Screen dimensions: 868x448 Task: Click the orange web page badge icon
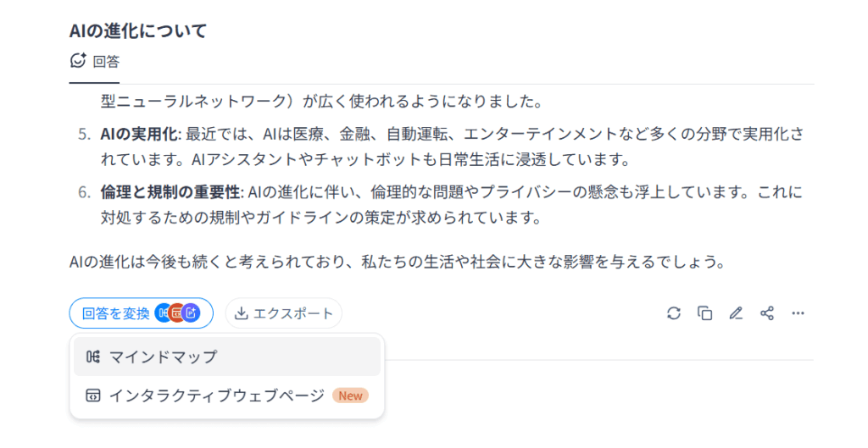(x=176, y=313)
